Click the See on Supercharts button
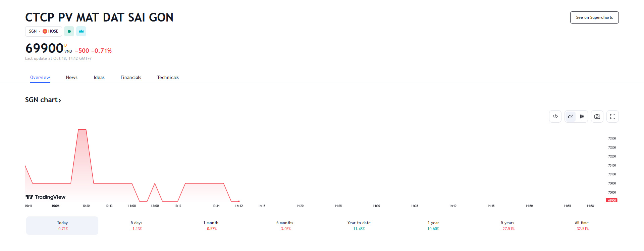Screen dimensions: 644x251 594,17
